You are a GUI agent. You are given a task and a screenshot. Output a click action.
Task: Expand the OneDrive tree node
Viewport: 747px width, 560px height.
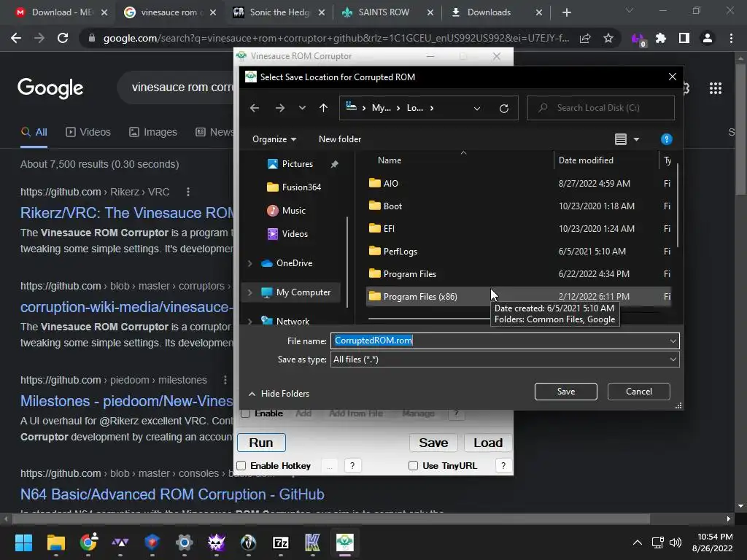pyautogui.click(x=249, y=262)
